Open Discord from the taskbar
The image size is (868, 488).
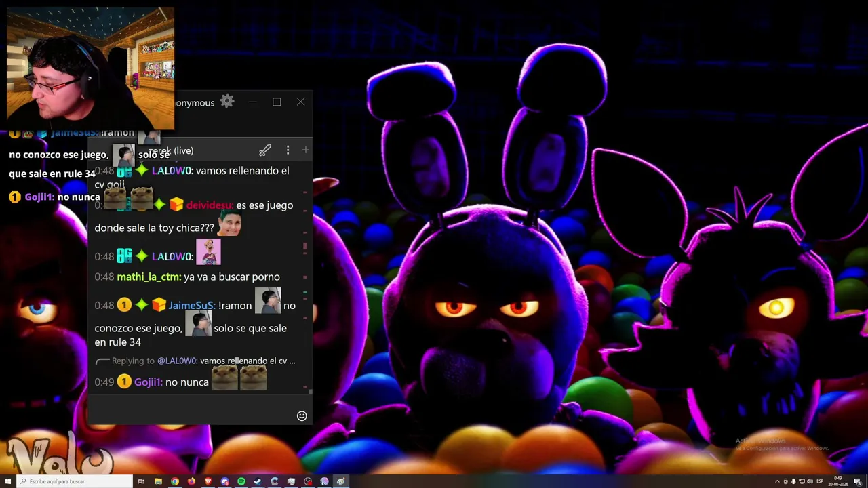(x=224, y=481)
